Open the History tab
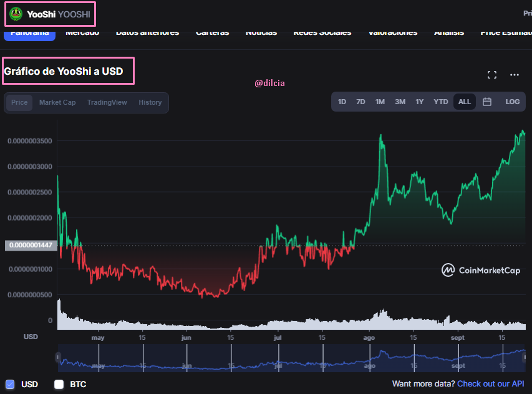Viewport: 532px width, 394px height. [150, 102]
